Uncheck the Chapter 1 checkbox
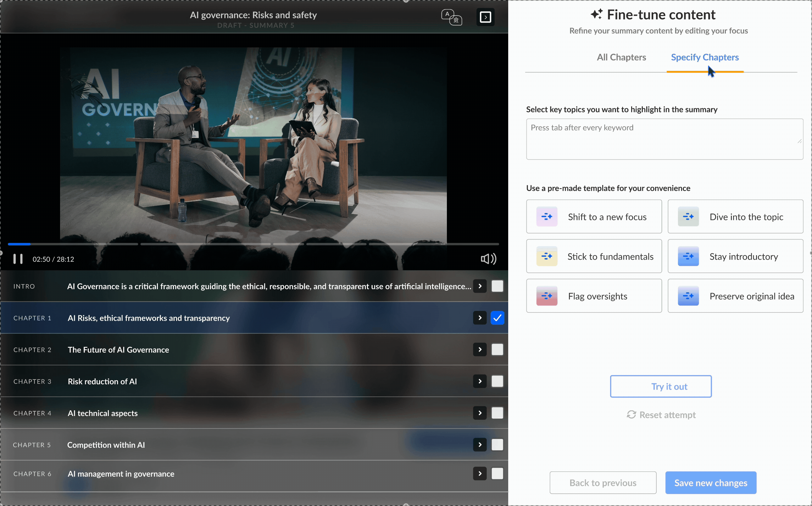This screenshot has width=812, height=506. (x=497, y=318)
